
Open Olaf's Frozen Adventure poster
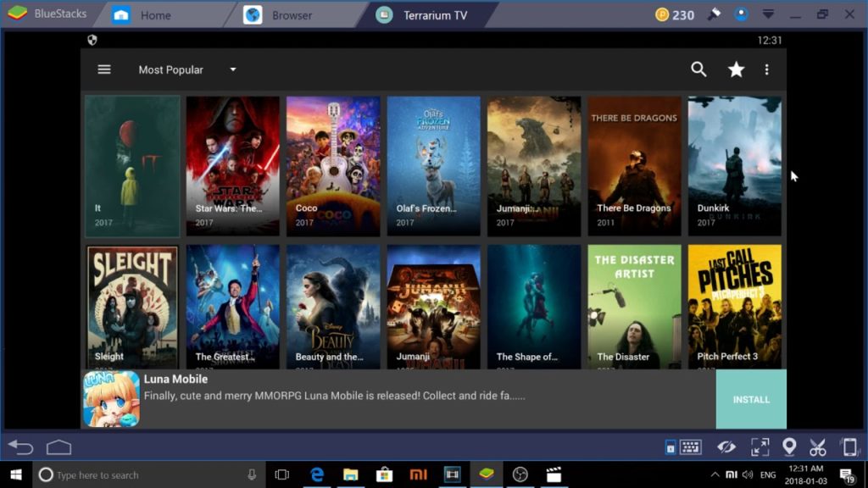[x=433, y=167]
